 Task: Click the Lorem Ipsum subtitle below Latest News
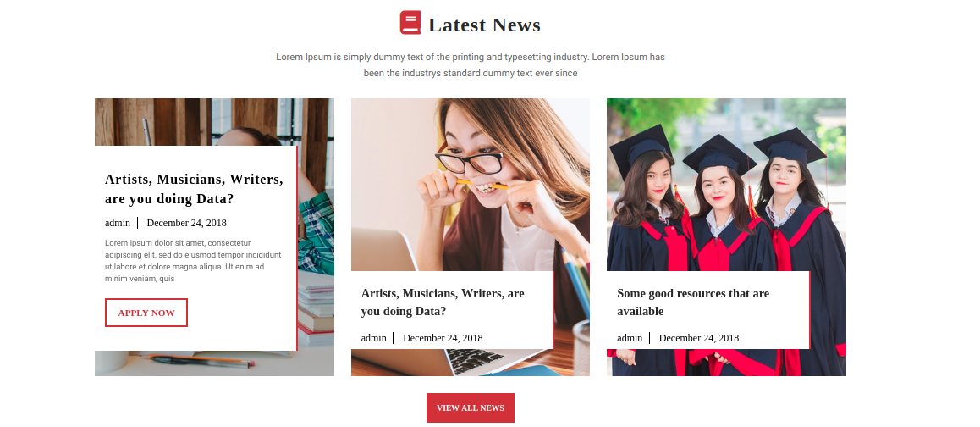click(471, 65)
